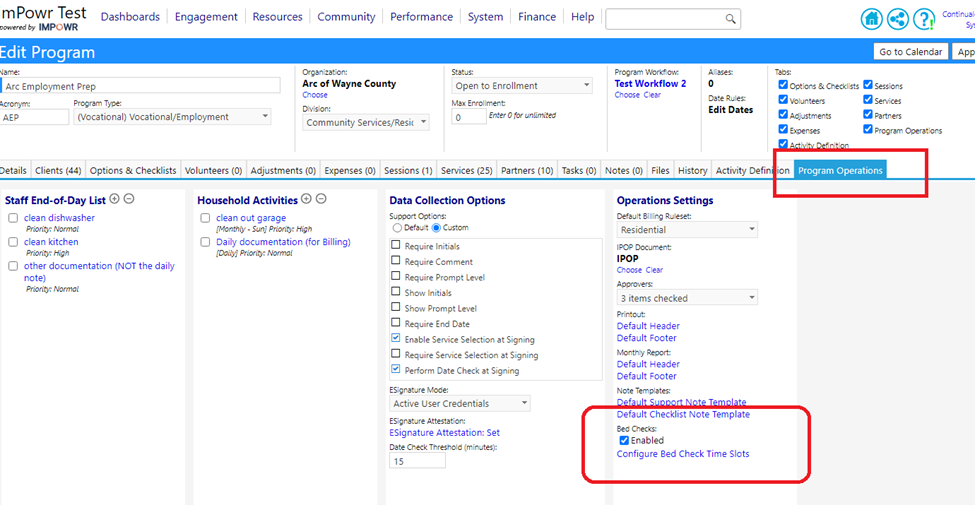This screenshot has width=975, height=505.
Task: Toggle Require Initials checkbox
Action: click(395, 246)
